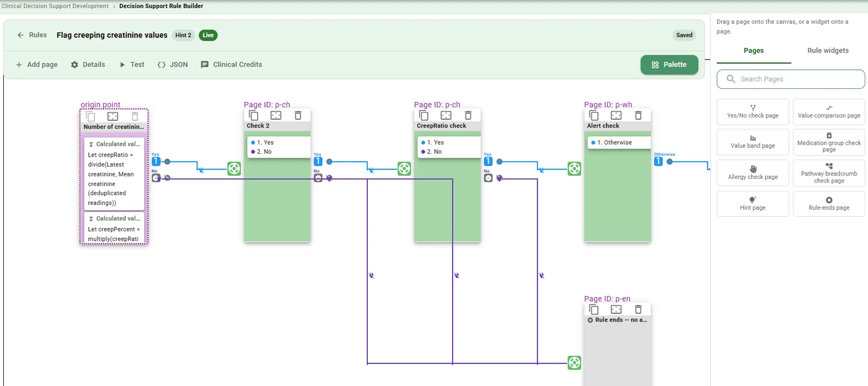Click green input target of Alert check
The width and height of the screenshot is (868, 386).
(x=575, y=169)
